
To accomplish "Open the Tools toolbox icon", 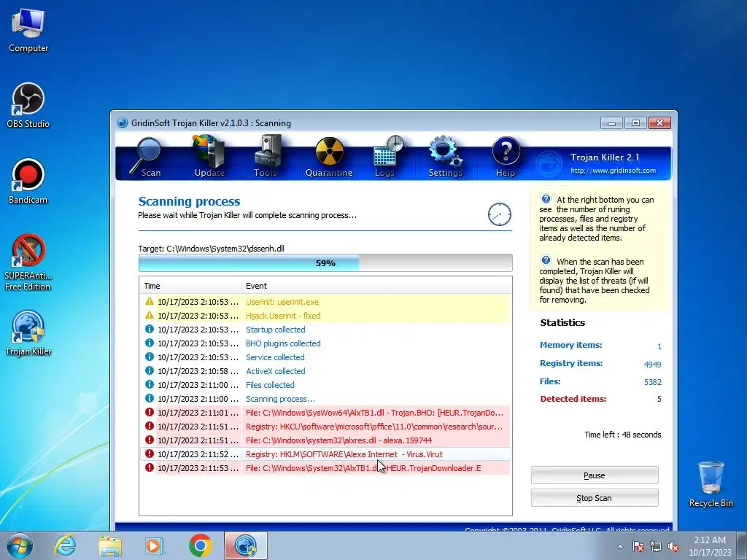I will point(267,157).
